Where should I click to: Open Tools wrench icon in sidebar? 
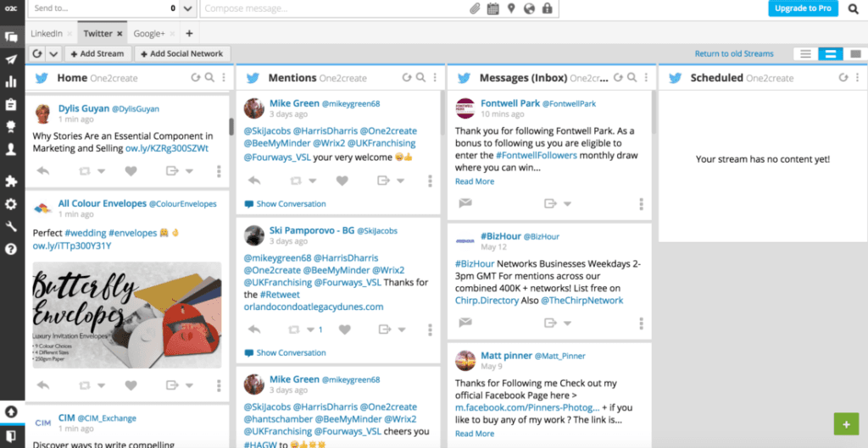11,226
